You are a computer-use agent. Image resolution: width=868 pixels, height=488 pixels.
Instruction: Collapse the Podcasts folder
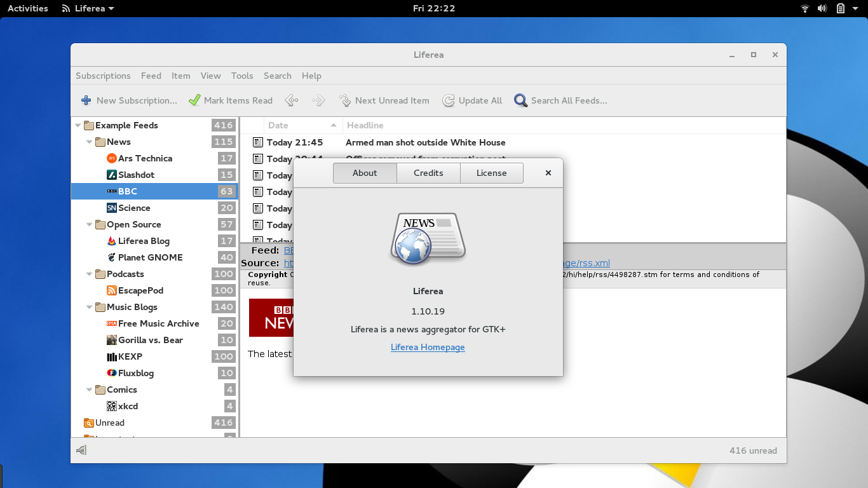90,274
